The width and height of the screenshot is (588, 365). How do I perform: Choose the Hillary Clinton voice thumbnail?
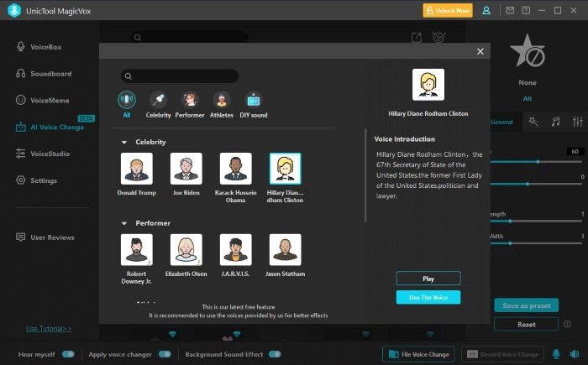[285, 169]
